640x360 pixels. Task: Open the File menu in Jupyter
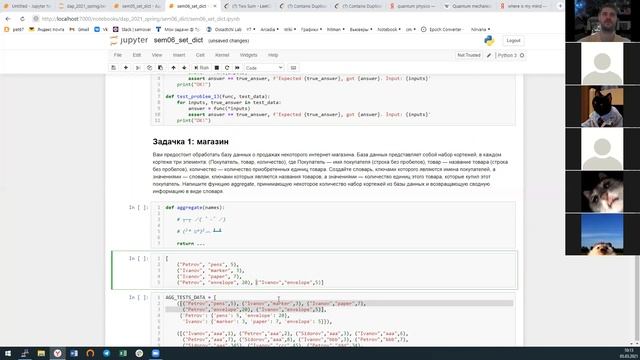[x=118, y=55]
